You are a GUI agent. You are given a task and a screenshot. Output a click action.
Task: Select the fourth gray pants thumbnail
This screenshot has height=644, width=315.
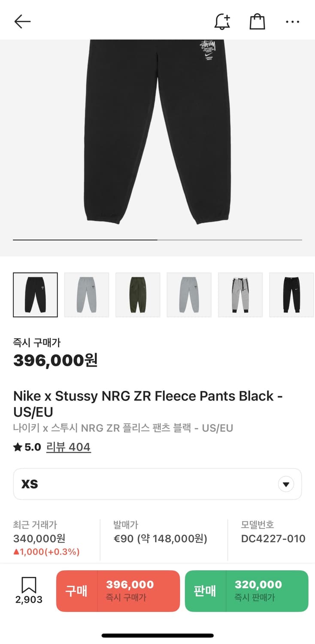pos(189,295)
